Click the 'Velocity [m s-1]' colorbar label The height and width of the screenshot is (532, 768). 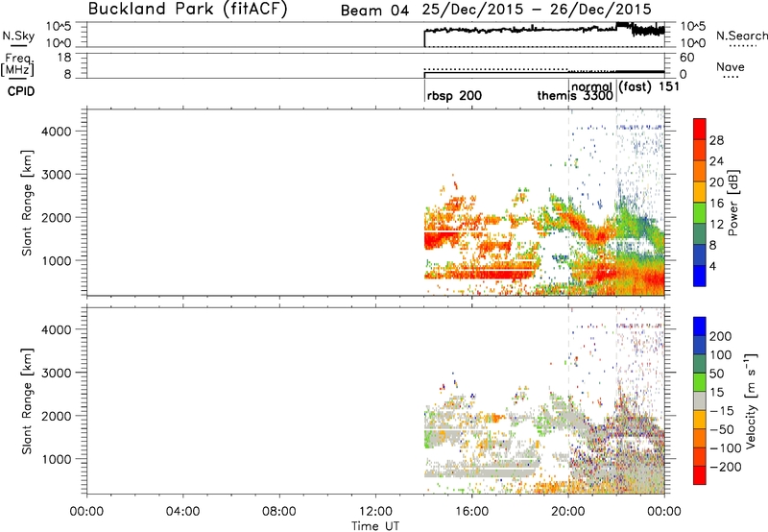click(x=750, y=400)
